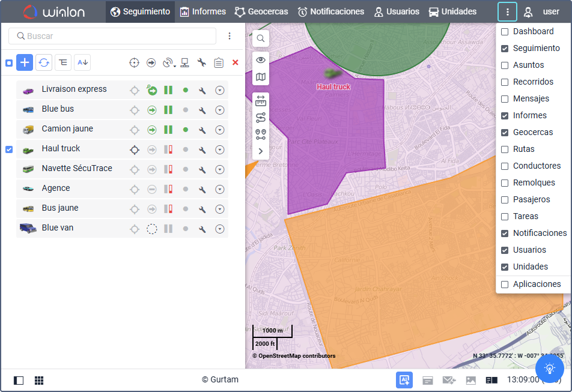Viewport: 572px width, 392px height.
Task: Open the Notificaciones tab
Action: tap(331, 11)
